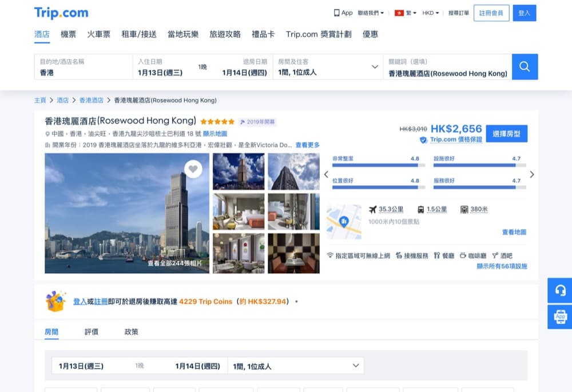
Task: Click the metro 380米 distance icon
Action: pos(464,210)
